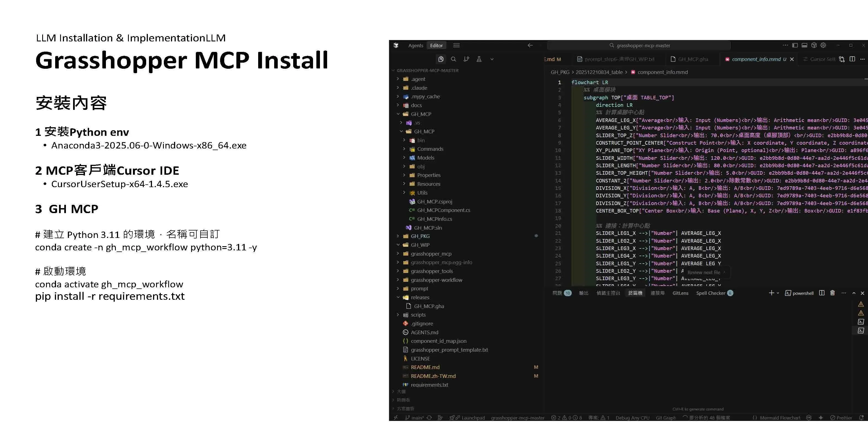Open the Source Control branch icon
This screenshot has width=868, height=443.
click(466, 59)
